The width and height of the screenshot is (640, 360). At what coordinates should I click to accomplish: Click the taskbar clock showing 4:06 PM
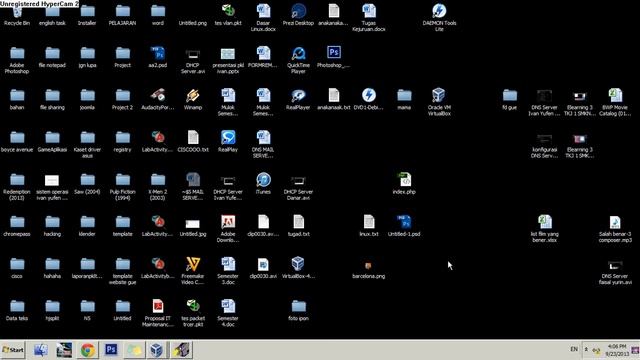click(x=616, y=350)
